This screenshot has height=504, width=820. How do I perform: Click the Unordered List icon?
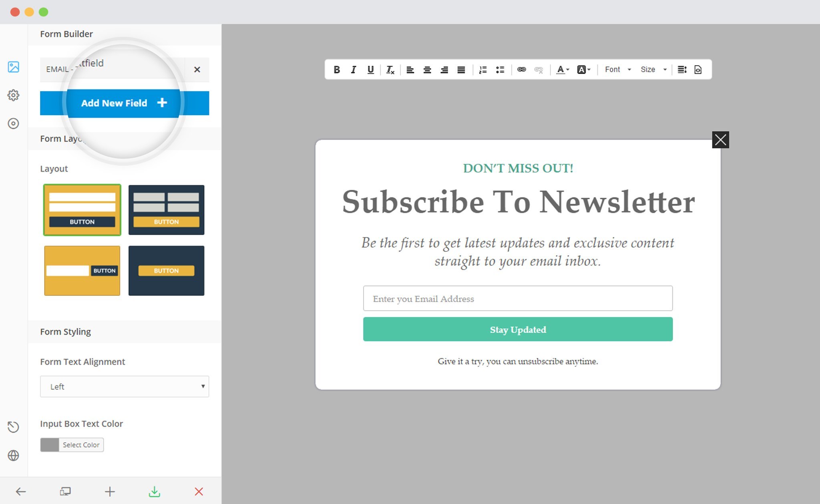pos(500,69)
